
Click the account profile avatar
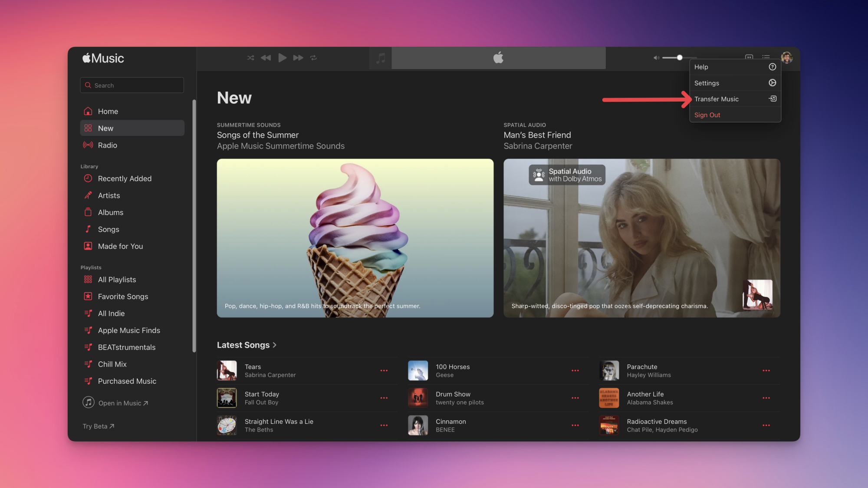tap(786, 57)
